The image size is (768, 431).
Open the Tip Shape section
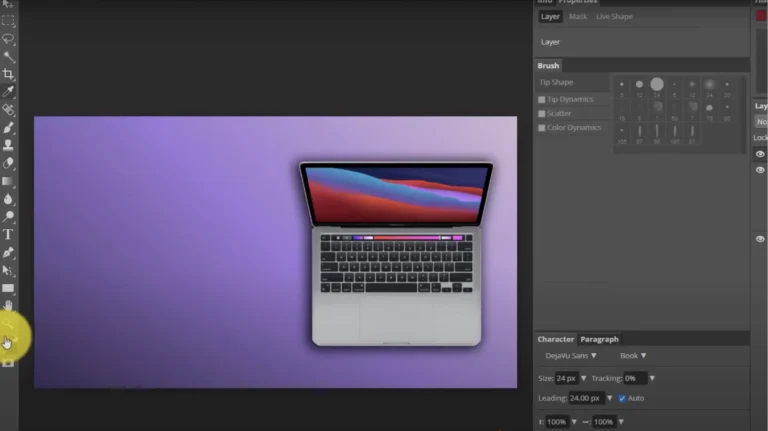[556, 82]
